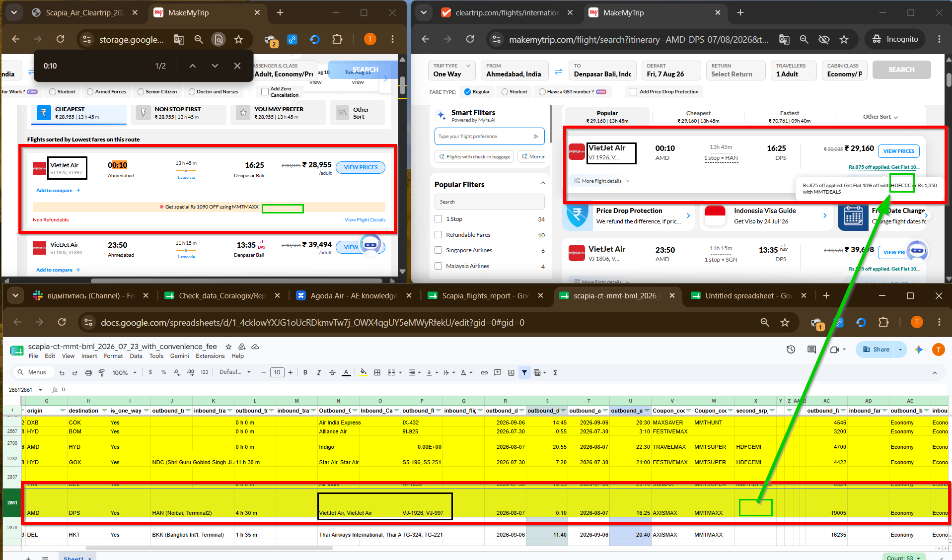Image resolution: width=952 pixels, height=560 pixels.
Task: Click Redo in the Sheets toolbar
Action: pyautogui.click(x=75, y=372)
